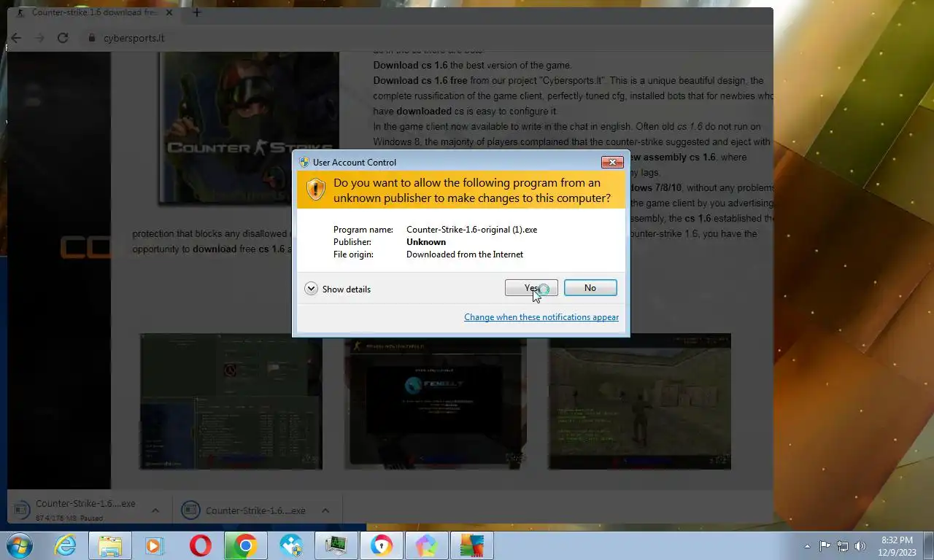Close the User Account Control dialog
This screenshot has height=560, width=934.
611,162
